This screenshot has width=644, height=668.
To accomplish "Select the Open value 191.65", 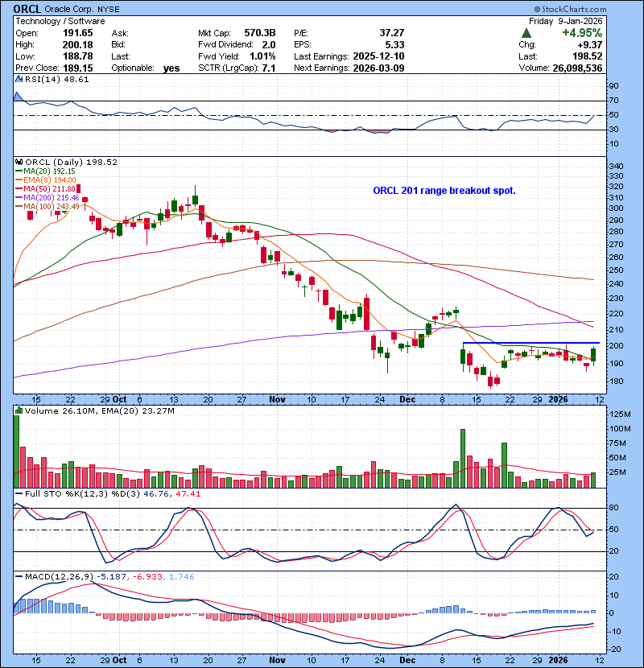I will 78,33.
